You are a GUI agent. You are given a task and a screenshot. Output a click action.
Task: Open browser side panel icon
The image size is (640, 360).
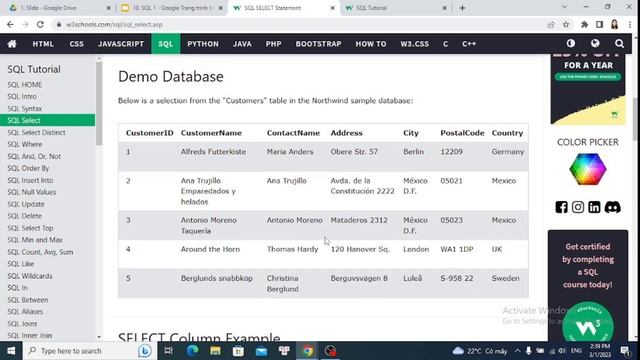point(599,24)
